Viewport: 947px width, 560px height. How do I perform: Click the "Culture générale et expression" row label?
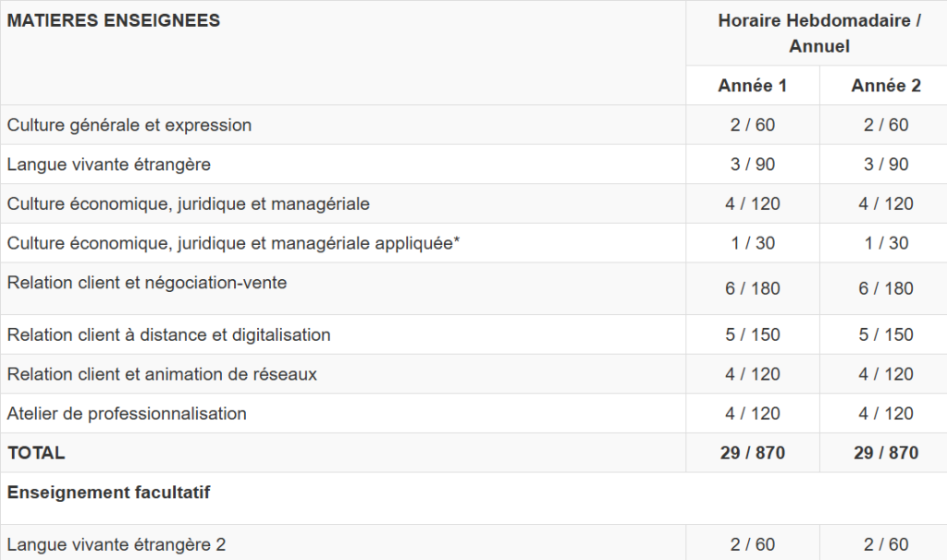(129, 125)
